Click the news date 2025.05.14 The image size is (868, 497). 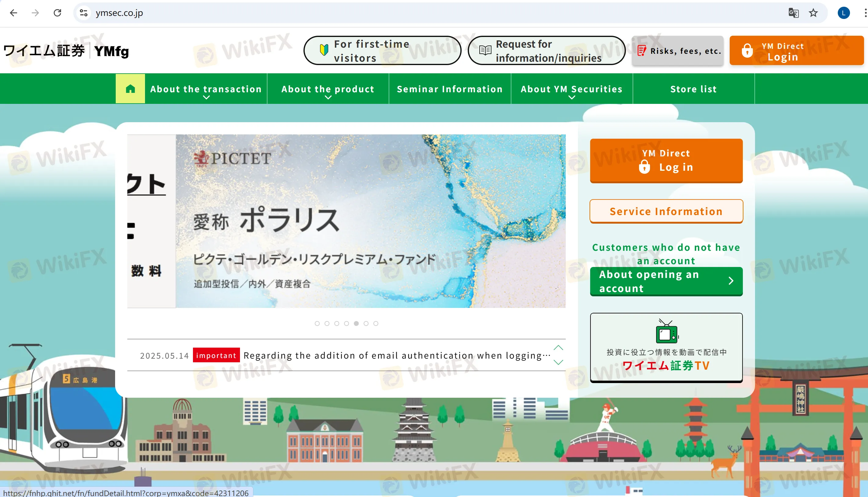(x=164, y=356)
